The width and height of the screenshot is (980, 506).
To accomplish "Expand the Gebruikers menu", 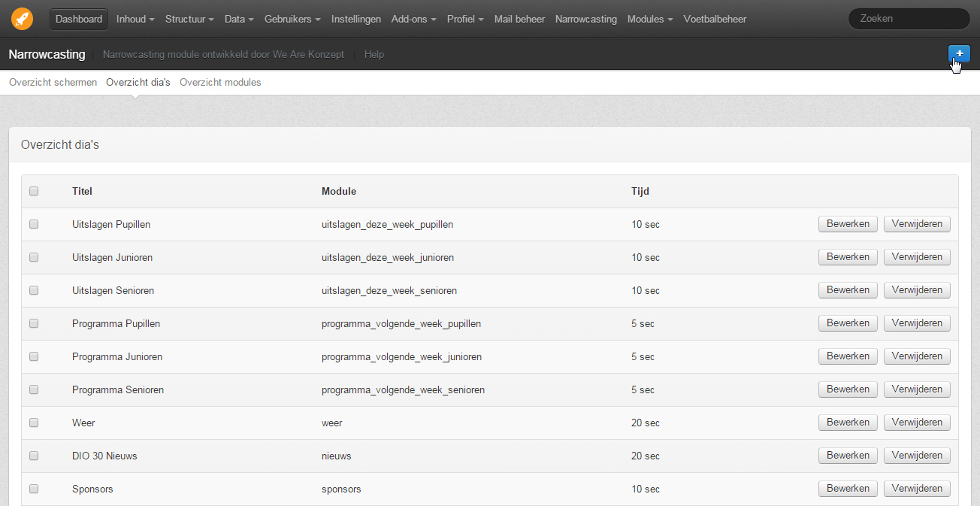I will tap(293, 19).
